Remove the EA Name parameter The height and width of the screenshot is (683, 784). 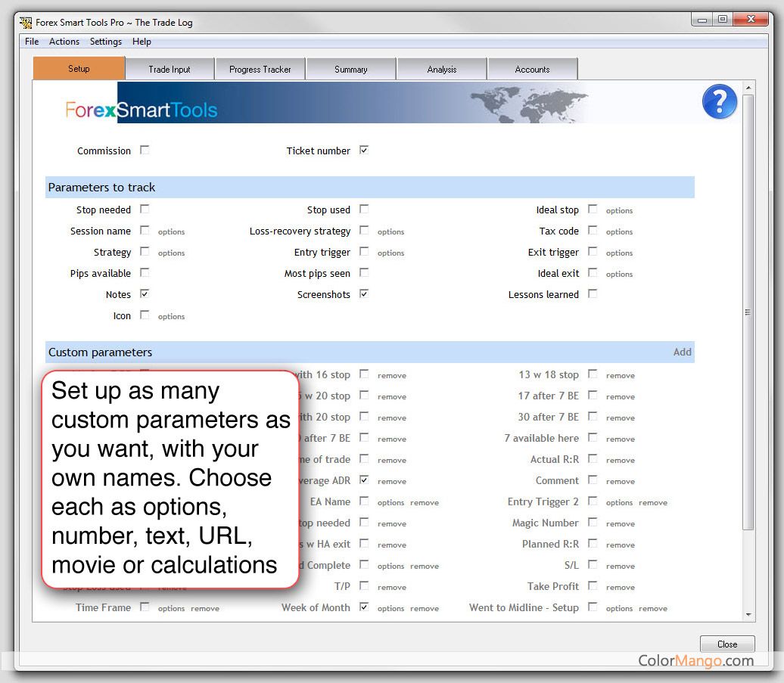coord(425,503)
